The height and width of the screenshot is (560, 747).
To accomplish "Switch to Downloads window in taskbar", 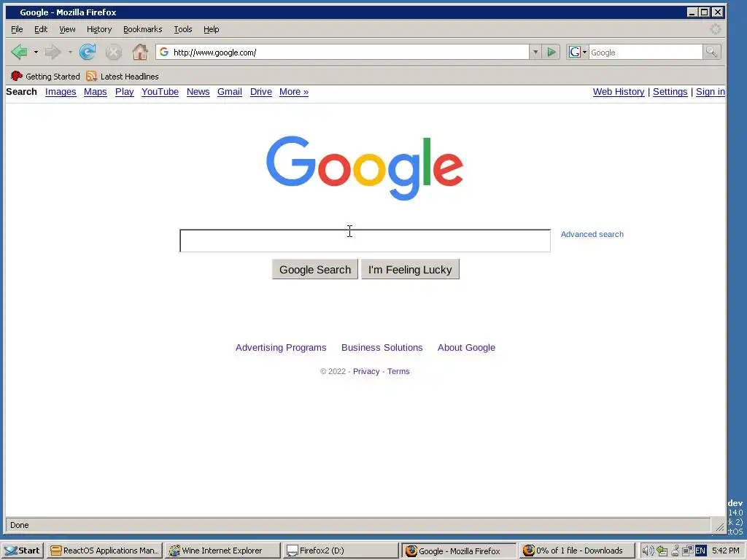I will pyautogui.click(x=577, y=551).
